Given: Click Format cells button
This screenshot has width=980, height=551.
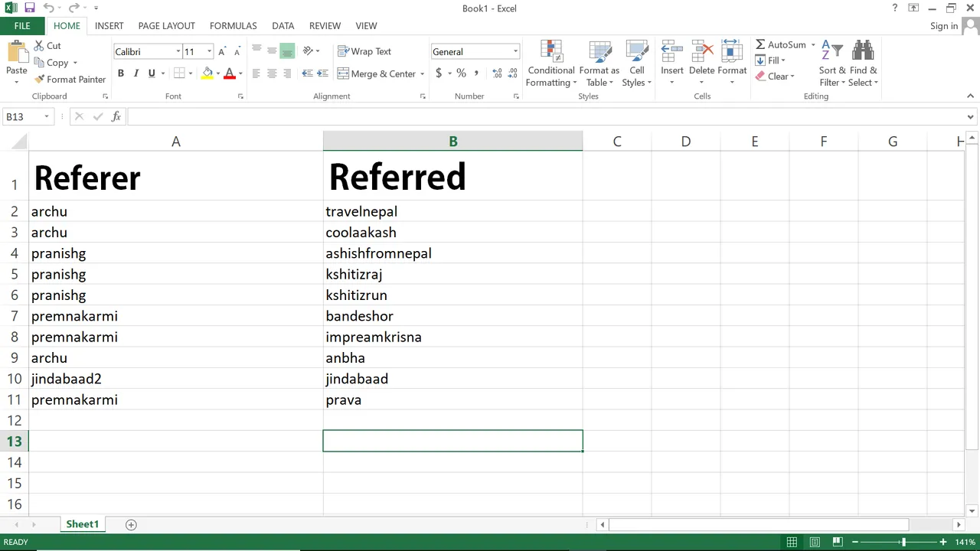Looking at the screenshot, I should coord(732,64).
